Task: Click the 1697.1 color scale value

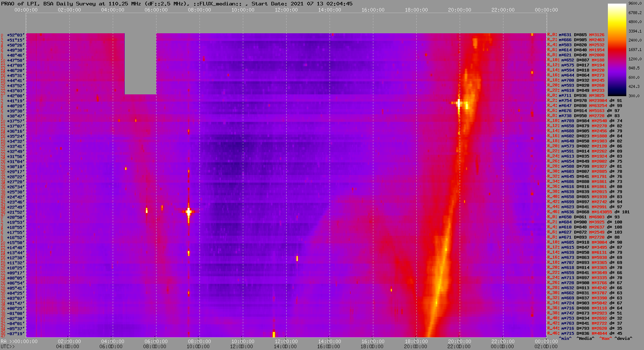Action: tap(635, 50)
